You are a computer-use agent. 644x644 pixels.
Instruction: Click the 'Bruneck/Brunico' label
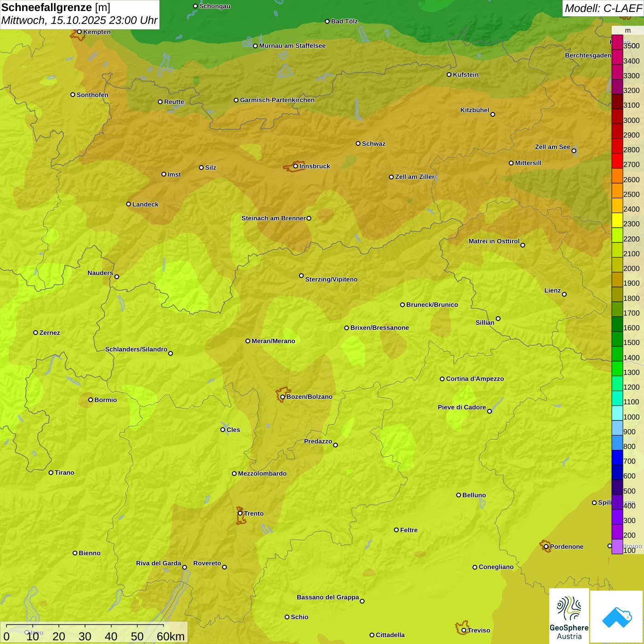pos(432,305)
